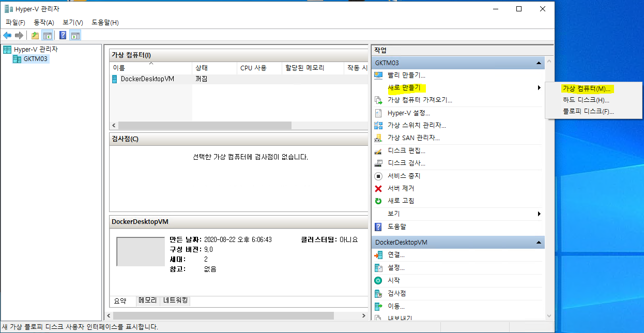Select the GKTM03 server icon in tree
The height and width of the screenshot is (333, 644).
click(x=17, y=59)
